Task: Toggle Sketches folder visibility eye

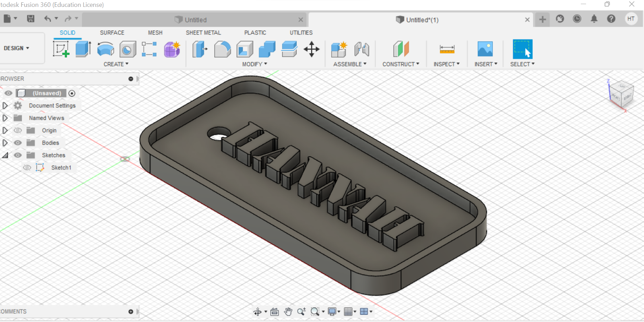Action: pyautogui.click(x=18, y=155)
